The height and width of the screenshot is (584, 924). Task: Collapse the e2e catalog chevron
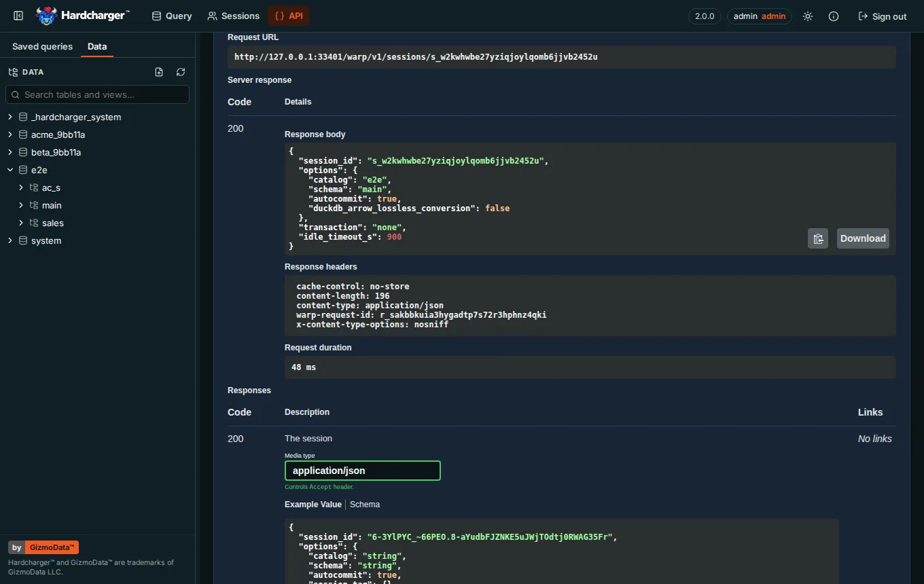coord(10,170)
